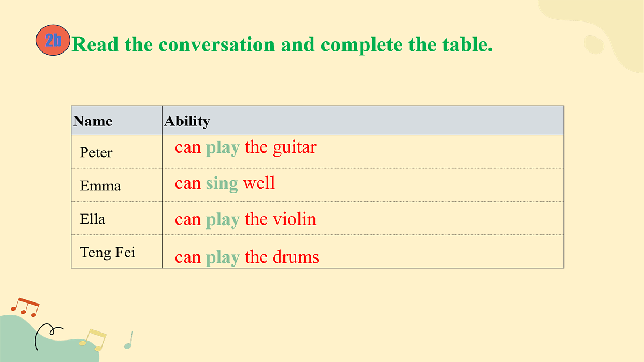This screenshot has height=362, width=644.
Task: Click the red double music note icon
Action: 25,307
